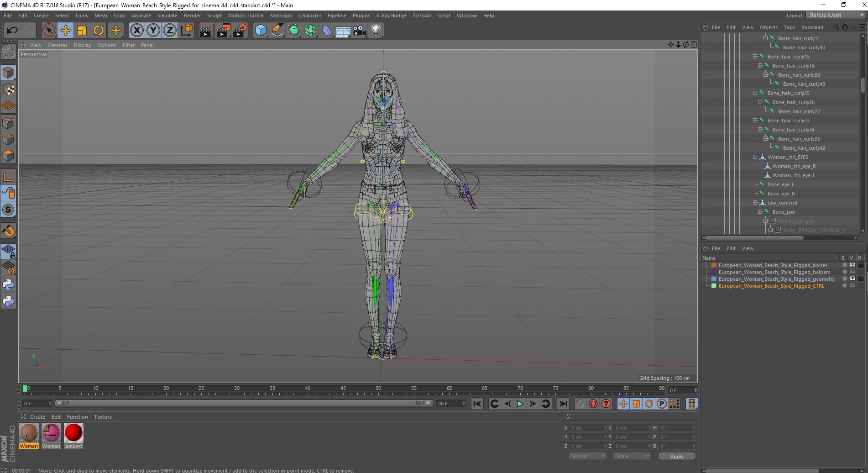The height and width of the screenshot is (473, 868).
Task: Open the Texture menu in material manager
Action: (x=103, y=417)
